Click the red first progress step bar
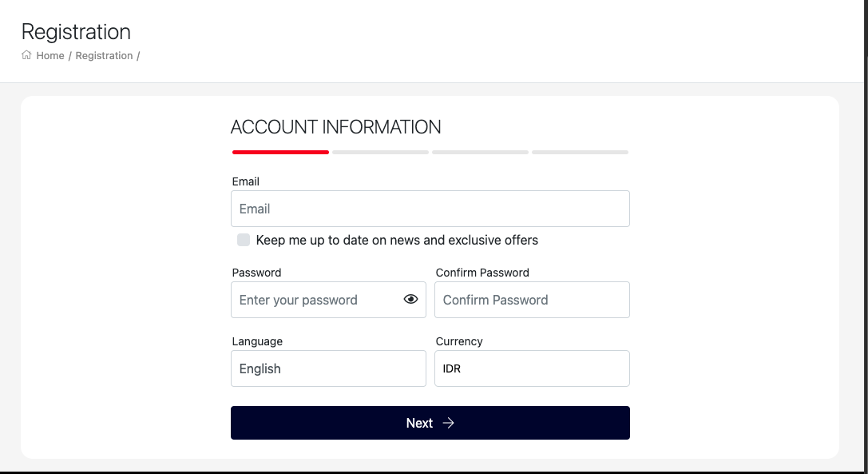Screen dimensions: 868x474 (280, 152)
